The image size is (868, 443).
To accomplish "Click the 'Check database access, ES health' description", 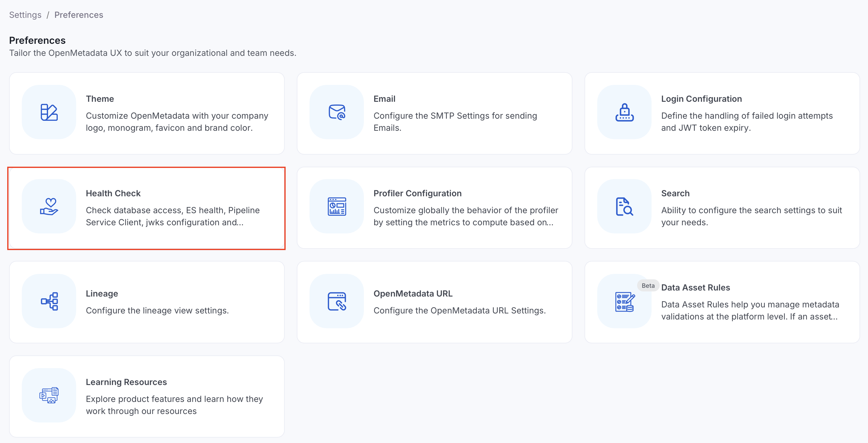I will [x=173, y=217].
